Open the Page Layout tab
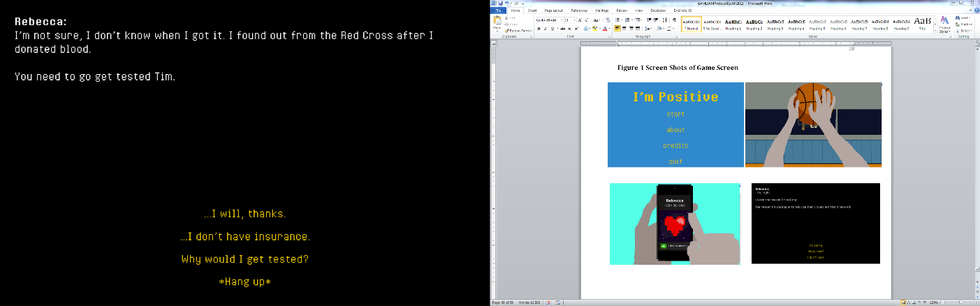 coord(554,10)
